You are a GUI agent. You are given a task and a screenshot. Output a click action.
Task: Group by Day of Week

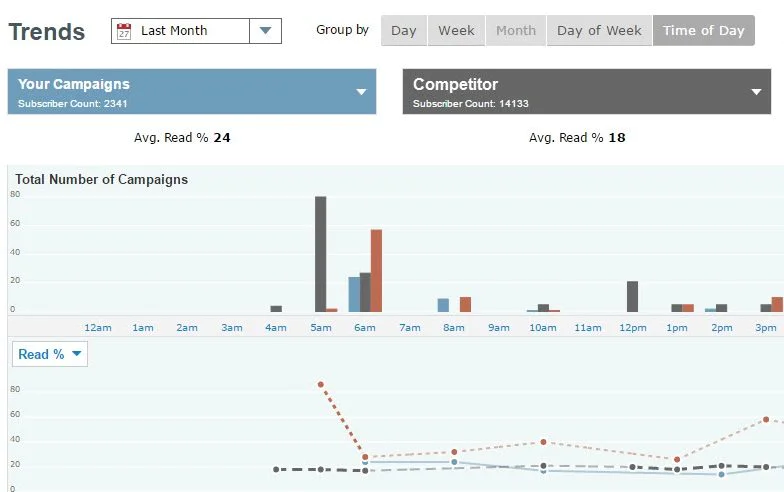[599, 30]
